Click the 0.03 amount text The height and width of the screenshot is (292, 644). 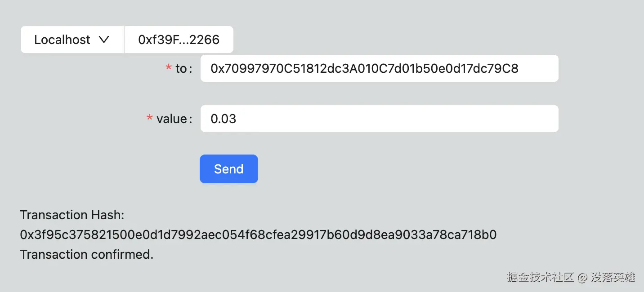click(224, 119)
